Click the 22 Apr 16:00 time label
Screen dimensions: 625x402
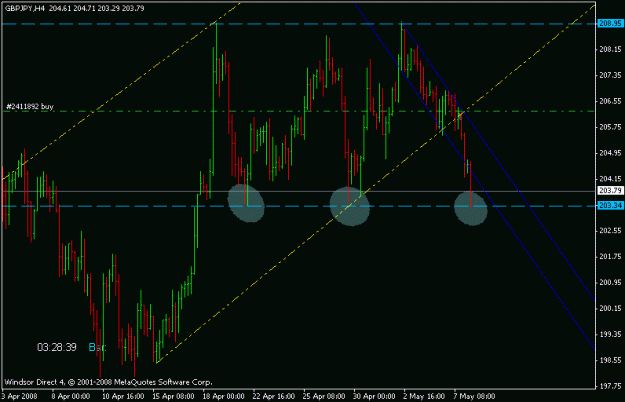pyautogui.click(x=274, y=396)
